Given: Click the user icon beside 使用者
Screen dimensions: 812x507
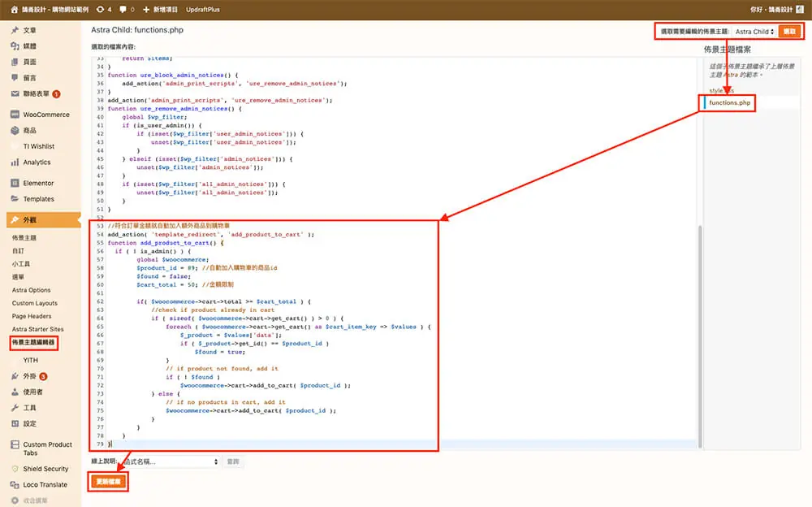Looking at the screenshot, I should (15, 392).
